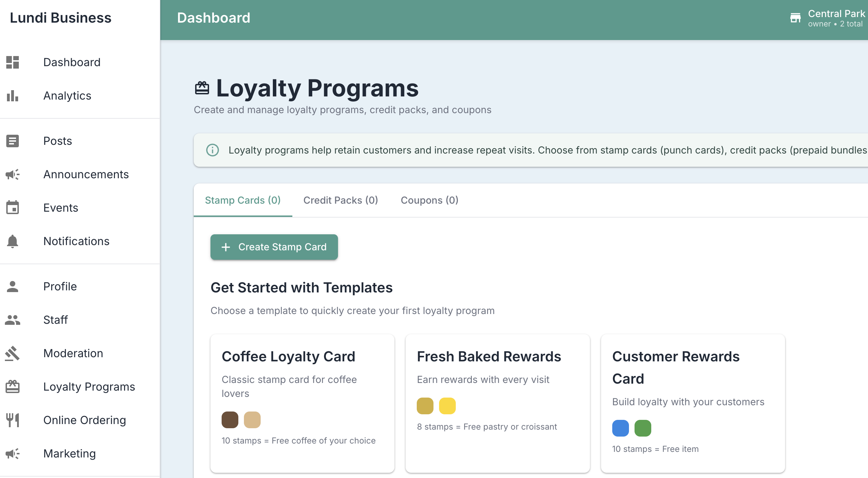868x478 pixels.
Task: Open Posts using its sidebar icon
Action: (12, 141)
